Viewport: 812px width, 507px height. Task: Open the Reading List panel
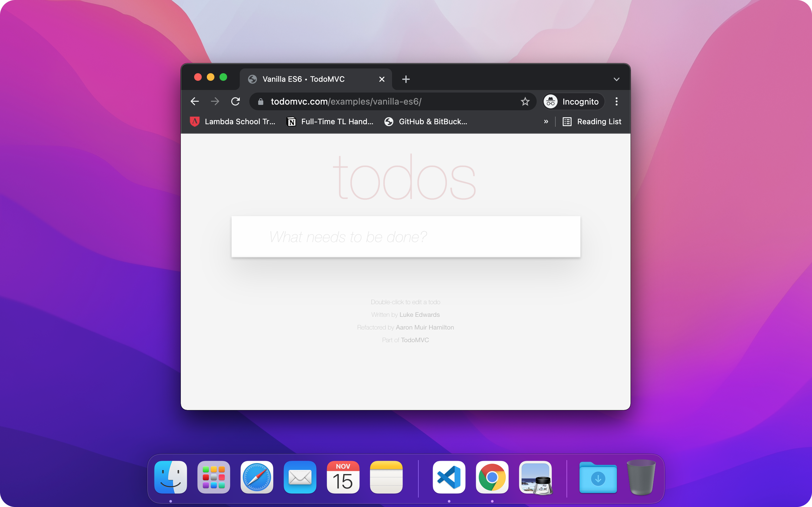(x=592, y=121)
